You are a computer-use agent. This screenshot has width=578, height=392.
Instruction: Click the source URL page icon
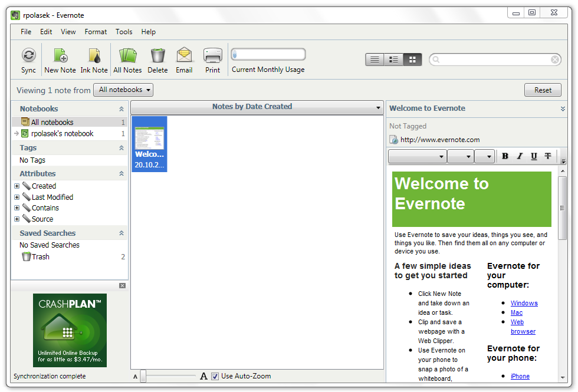pyautogui.click(x=394, y=140)
